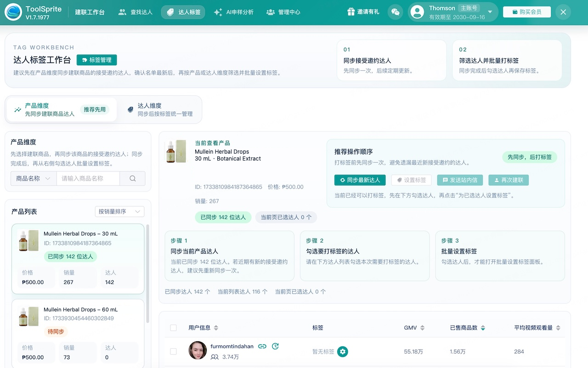Check the row checkbox for furmomtindahan
Screen dimensions: 588x368
coord(173,351)
